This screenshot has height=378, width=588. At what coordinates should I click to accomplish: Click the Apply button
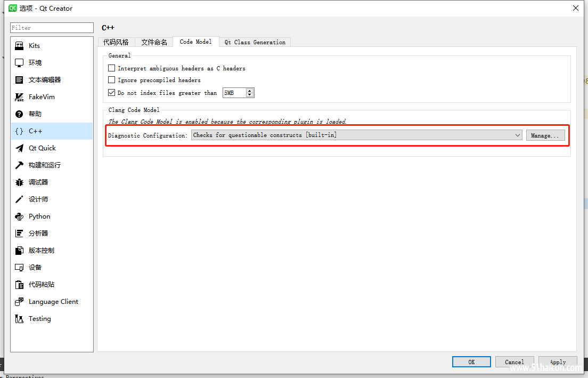(x=558, y=362)
